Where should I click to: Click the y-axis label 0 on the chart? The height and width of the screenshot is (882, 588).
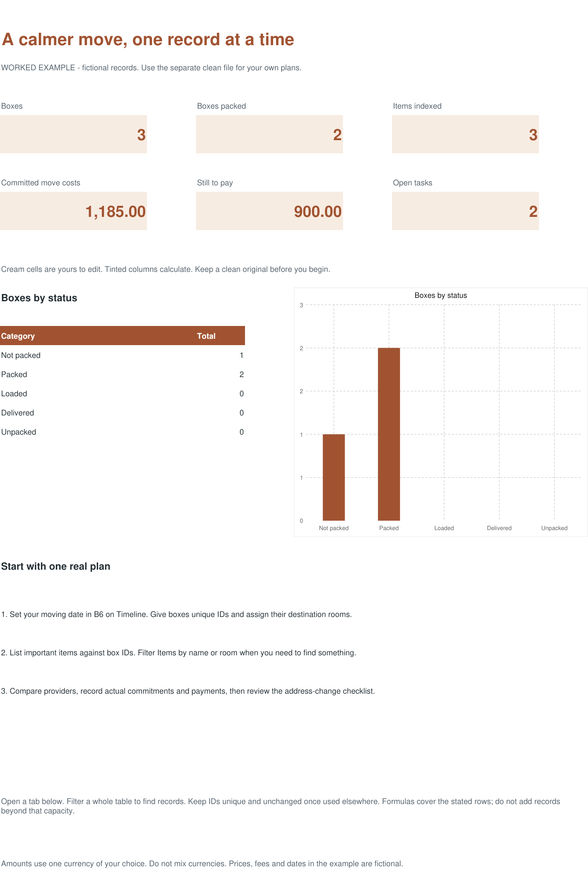(x=301, y=521)
